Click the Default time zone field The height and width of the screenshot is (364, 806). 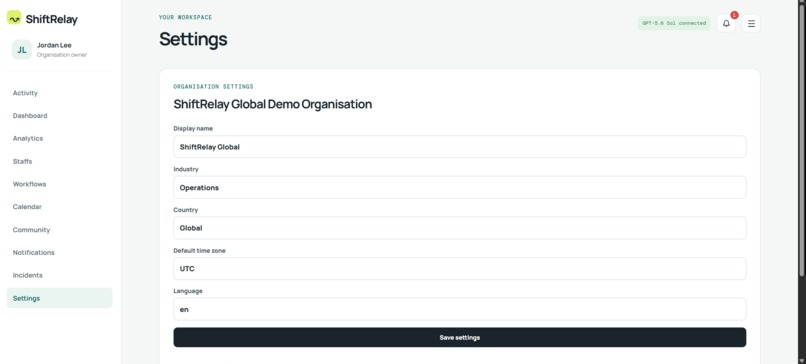[x=460, y=268]
